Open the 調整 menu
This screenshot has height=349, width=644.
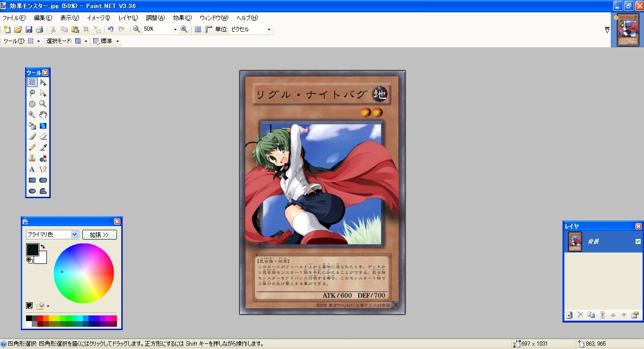coord(155,18)
